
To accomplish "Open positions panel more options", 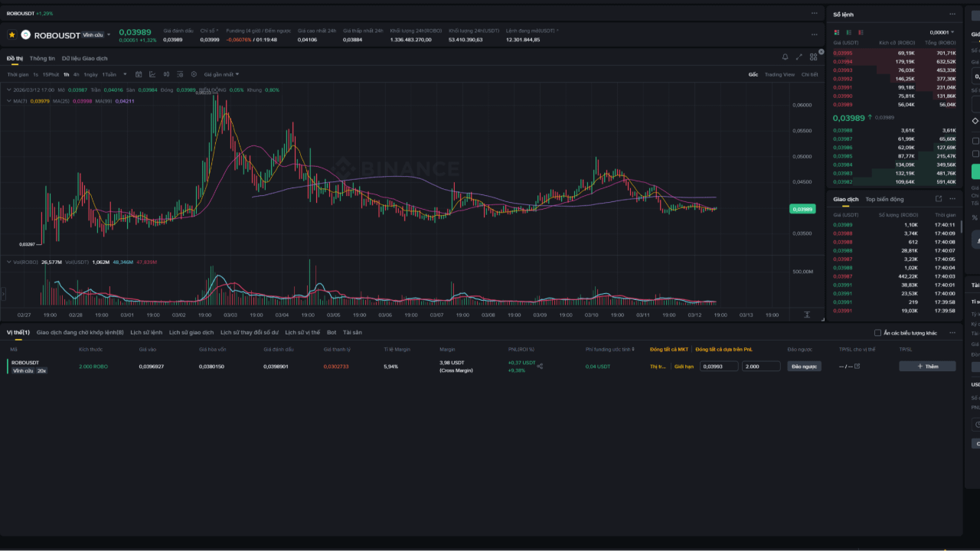I will [952, 332].
